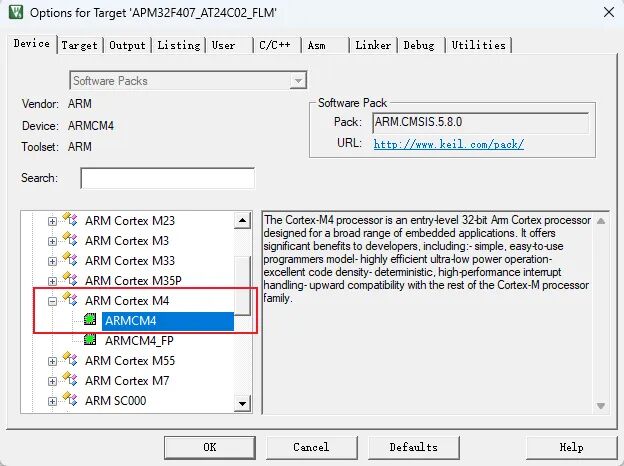Click the device tree scroll down arrow

(242, 403)
